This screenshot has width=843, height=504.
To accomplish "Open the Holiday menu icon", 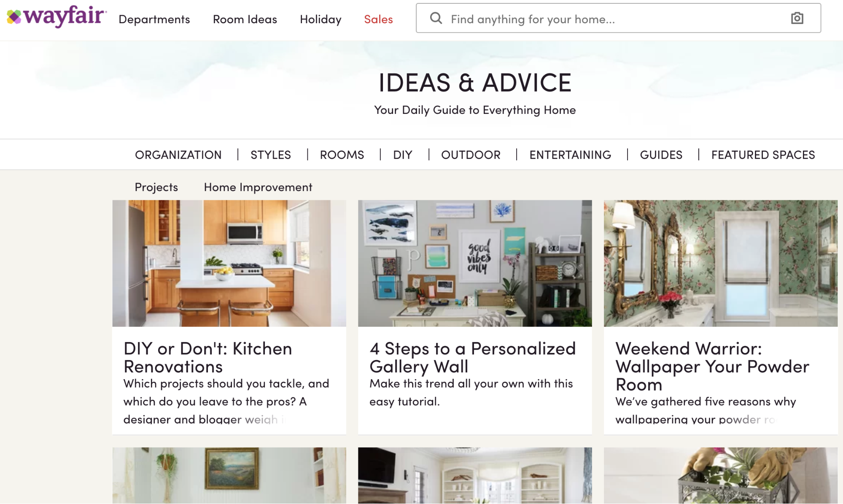I will pyautogui.click(x=321, y=19).
